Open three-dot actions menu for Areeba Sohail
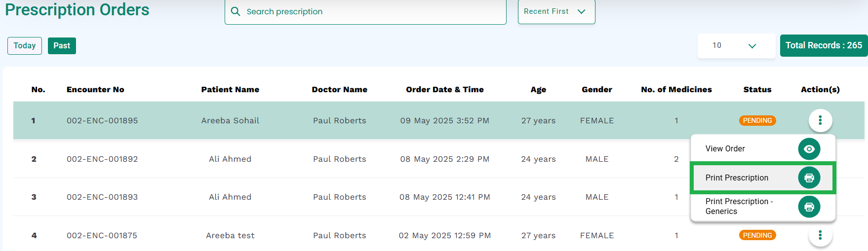This screenshot has height=251, width=868. pos(820,120)
